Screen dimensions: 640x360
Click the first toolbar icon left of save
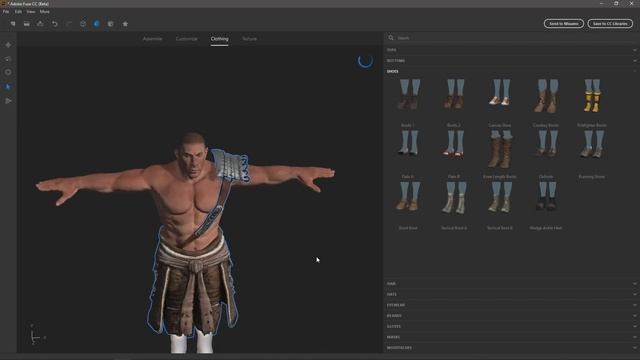pyautogui.click(x=13, y=24)
